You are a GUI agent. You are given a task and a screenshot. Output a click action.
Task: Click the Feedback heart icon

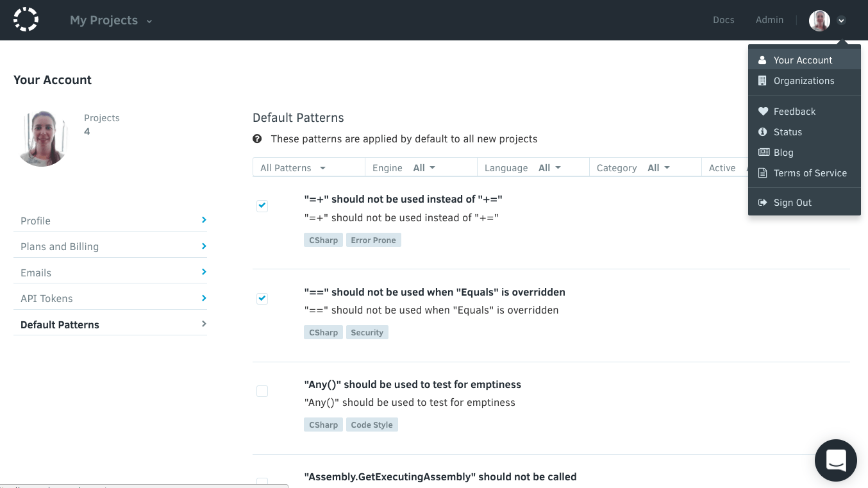762,111
